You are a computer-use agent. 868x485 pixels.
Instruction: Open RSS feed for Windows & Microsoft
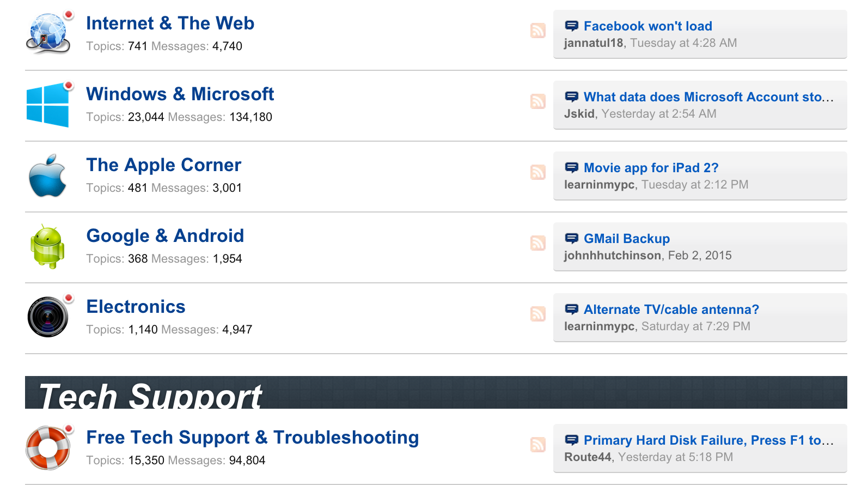coord(538,101)
